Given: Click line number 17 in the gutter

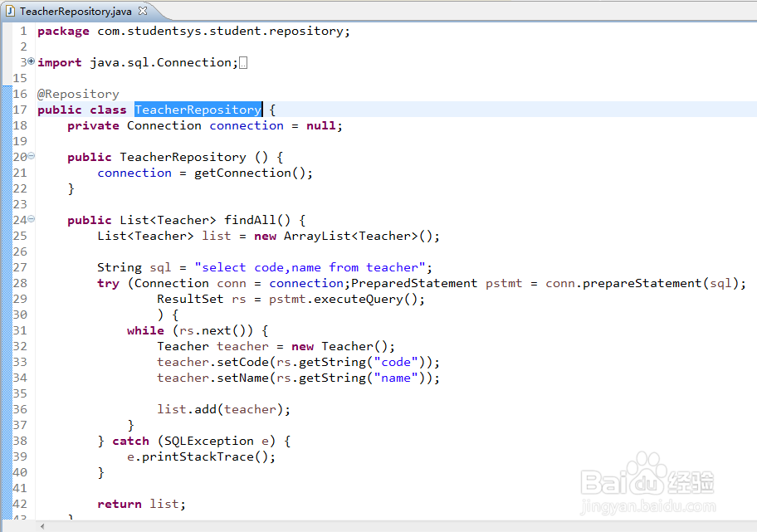Looking at the screenshot, I should 20,110.
